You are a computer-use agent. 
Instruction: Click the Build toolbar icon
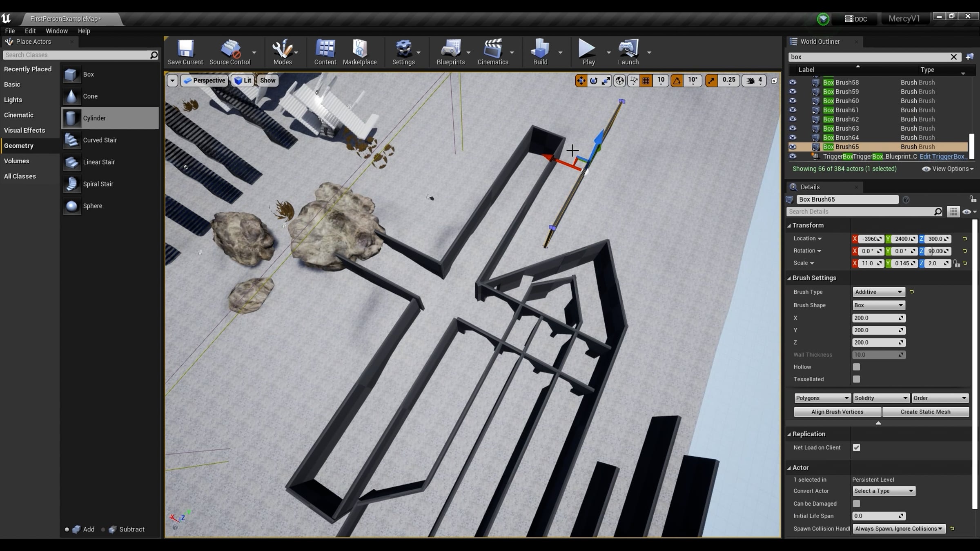coord(540,48)
